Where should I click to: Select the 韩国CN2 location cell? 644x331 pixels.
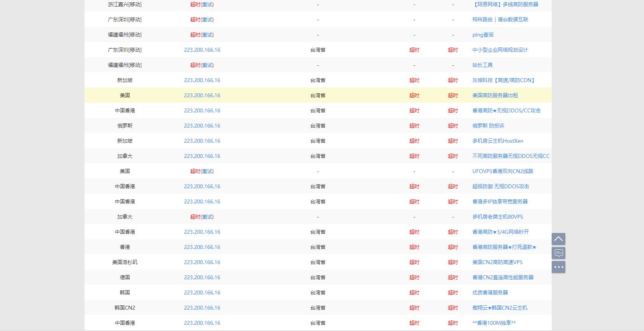(125, 308)
